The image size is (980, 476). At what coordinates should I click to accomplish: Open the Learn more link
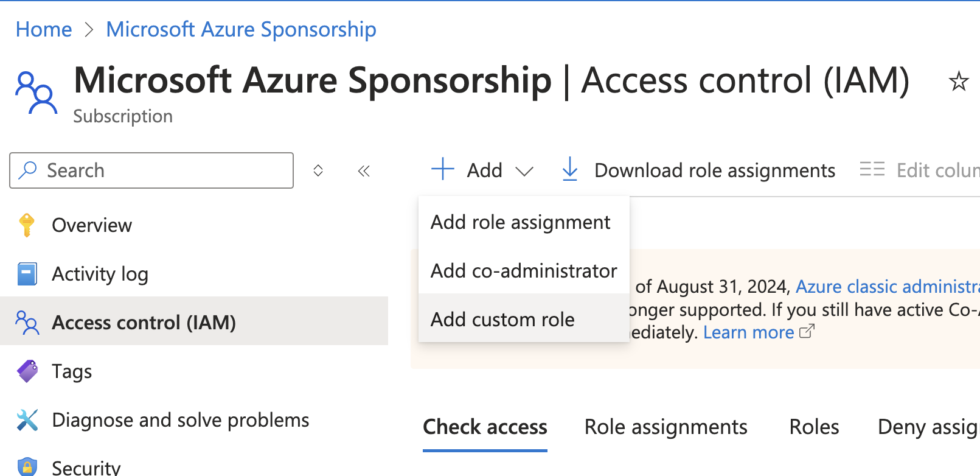click(x=748, y=332)
